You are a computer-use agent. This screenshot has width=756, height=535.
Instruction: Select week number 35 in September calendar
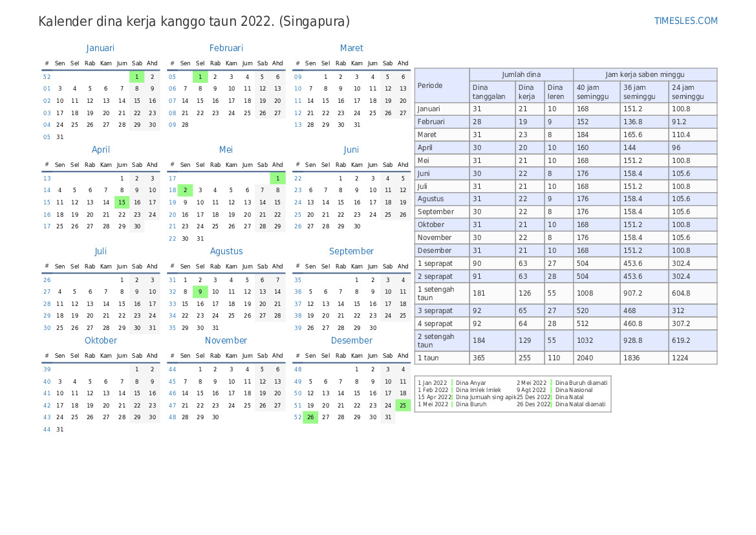click(x=297, y=280)
